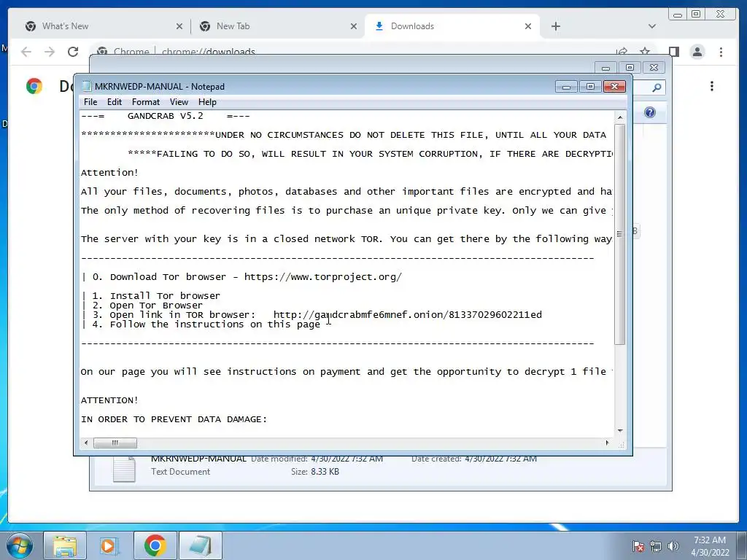This screenshot has width=747, height=560.
Task: Click Notepad vertical scrollbar up arrow
Action: 620,117
